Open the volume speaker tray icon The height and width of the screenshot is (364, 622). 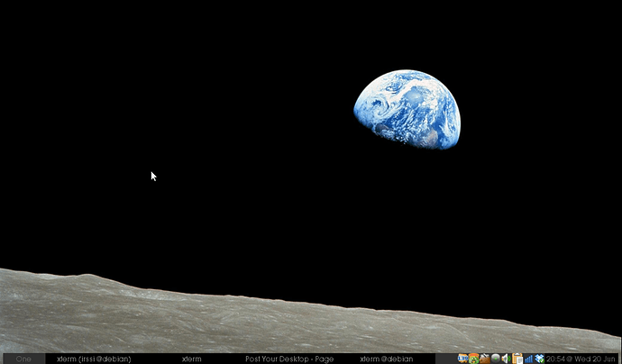tap(506, 359)
